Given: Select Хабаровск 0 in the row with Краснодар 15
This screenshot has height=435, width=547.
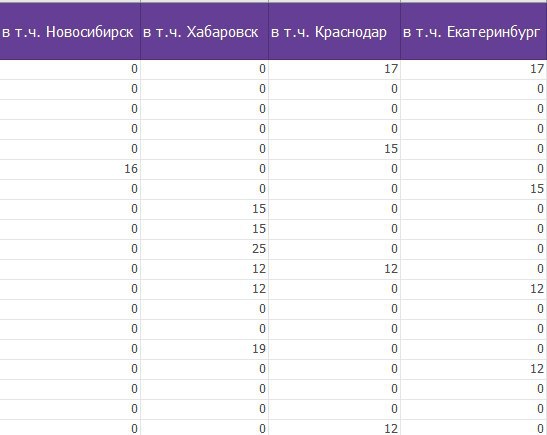Looking at the screenshot, I should click(204, 149).
